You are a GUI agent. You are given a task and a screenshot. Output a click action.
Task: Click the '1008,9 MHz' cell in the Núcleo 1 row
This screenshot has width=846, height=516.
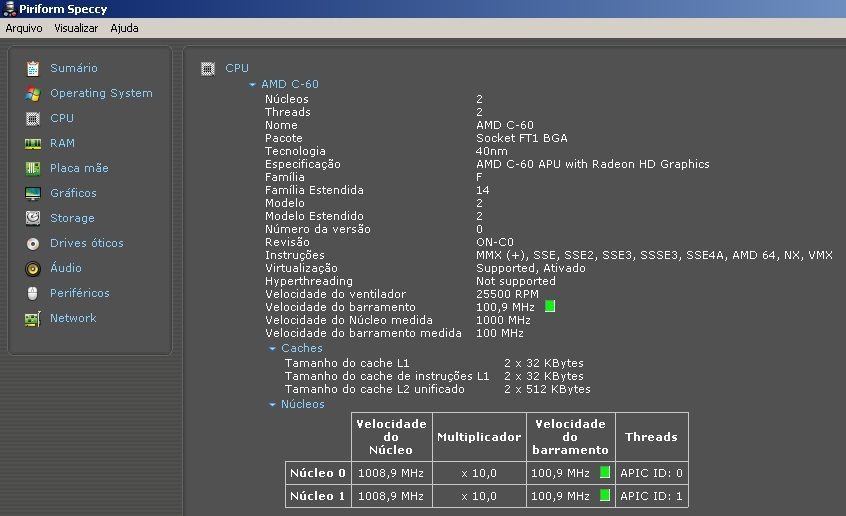[x=391, y=495]
